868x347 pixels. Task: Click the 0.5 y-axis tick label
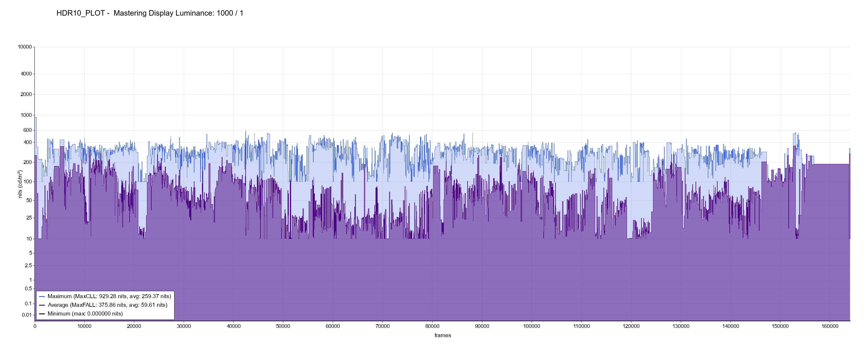click(x=28, y=288)
